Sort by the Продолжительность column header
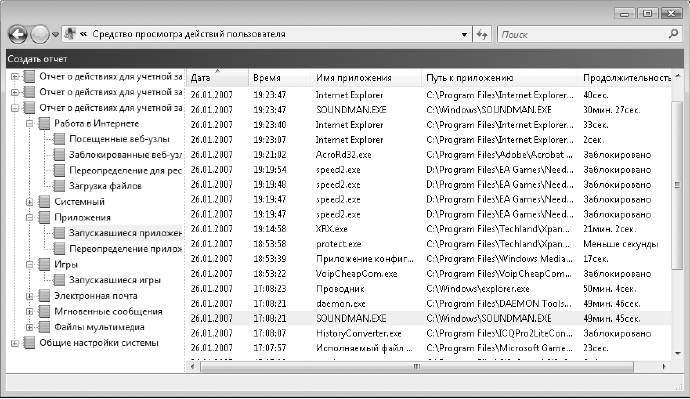This screenshot has height=399, width=690. (x=625, y=78)
